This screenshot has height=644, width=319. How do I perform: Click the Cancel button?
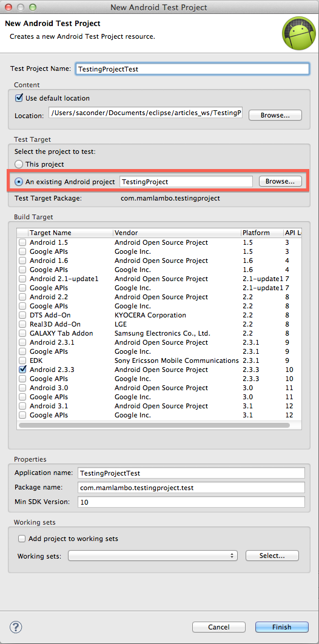[219, 627]
